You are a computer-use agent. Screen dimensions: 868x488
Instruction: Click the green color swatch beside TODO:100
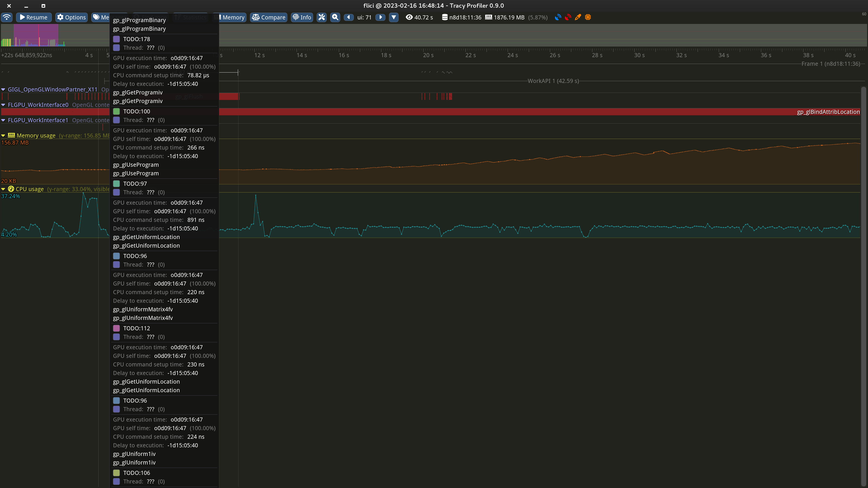coord(117,111)
